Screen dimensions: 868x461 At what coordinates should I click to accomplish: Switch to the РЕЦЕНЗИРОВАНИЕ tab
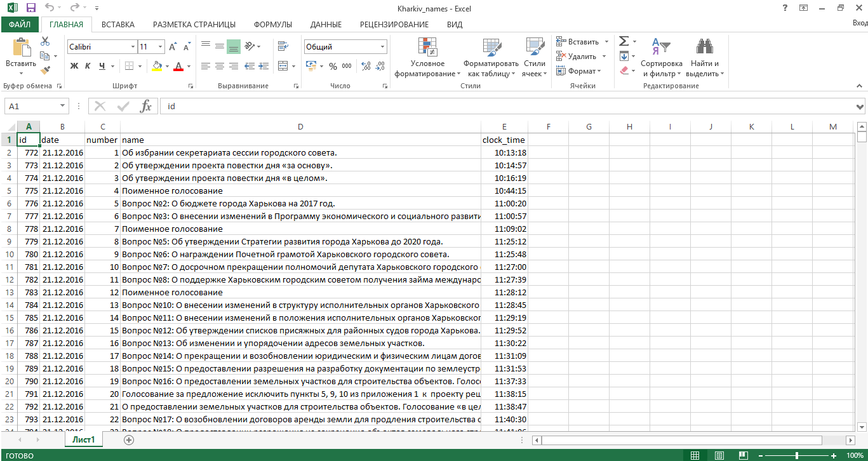pyautogui.click(x=394, y=25)
